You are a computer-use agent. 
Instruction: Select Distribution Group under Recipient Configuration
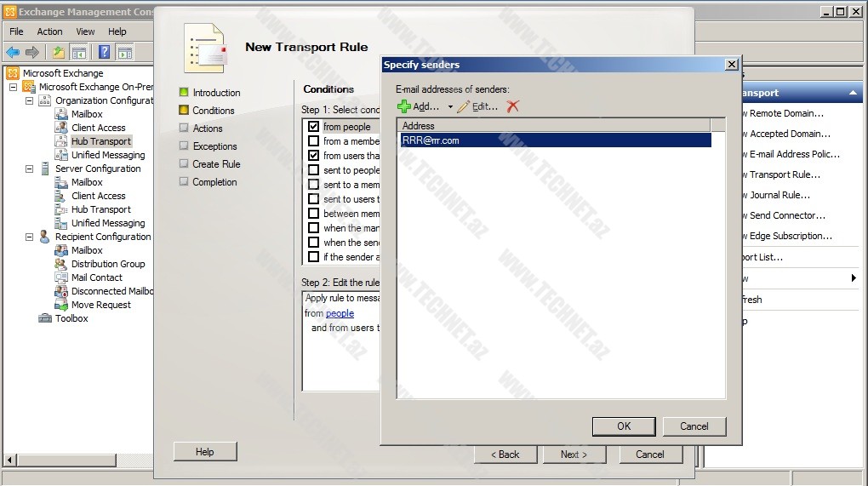tap(108, 264)
